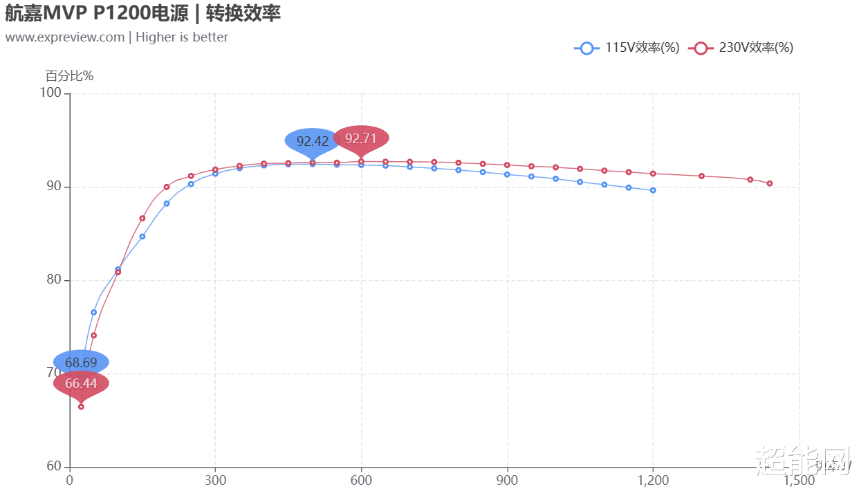Screen dimensions: 868x498
Task: Select the last red data point on the curve
Action: tap(770, 183)
